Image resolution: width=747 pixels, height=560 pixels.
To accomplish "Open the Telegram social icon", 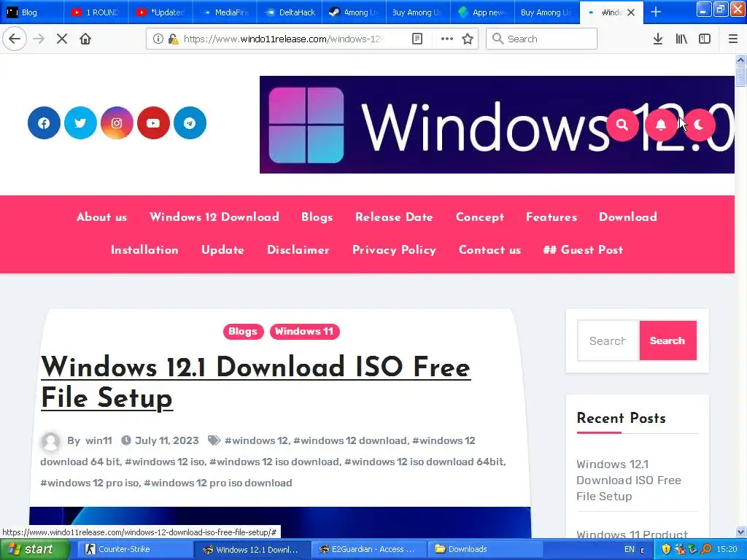I will 190,123.
